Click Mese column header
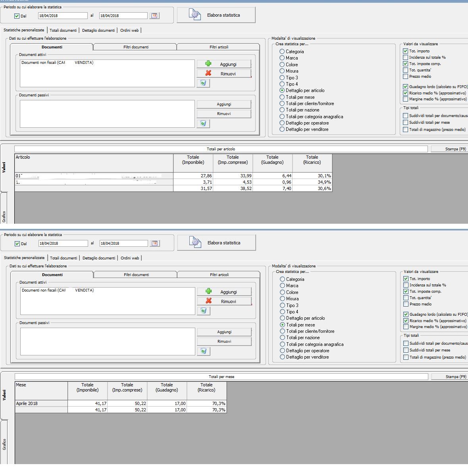Viewport: 468px width, 476px height. (x=41, y=391)
